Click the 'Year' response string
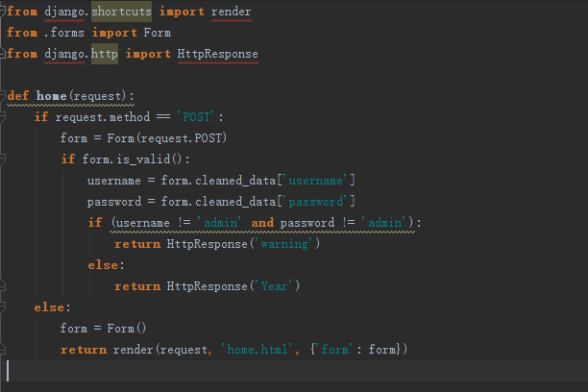Screen dimensions: 588x392 point(276,285)
